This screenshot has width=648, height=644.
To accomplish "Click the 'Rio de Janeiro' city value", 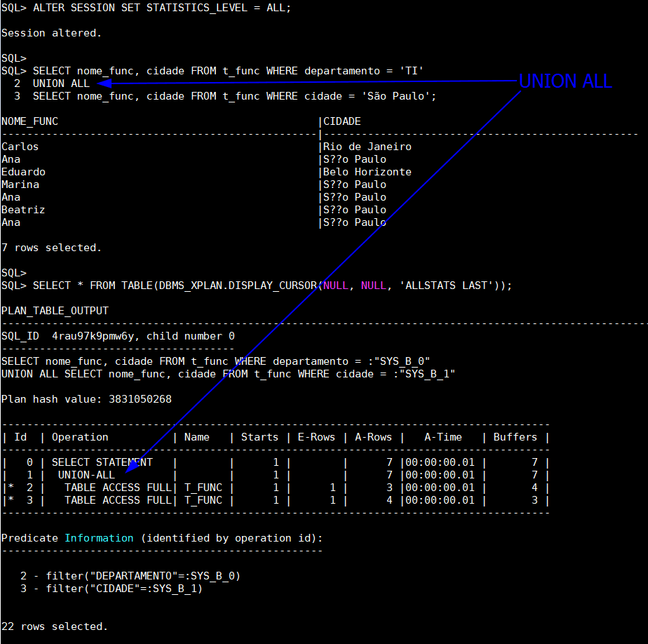I will pos(367,147).
